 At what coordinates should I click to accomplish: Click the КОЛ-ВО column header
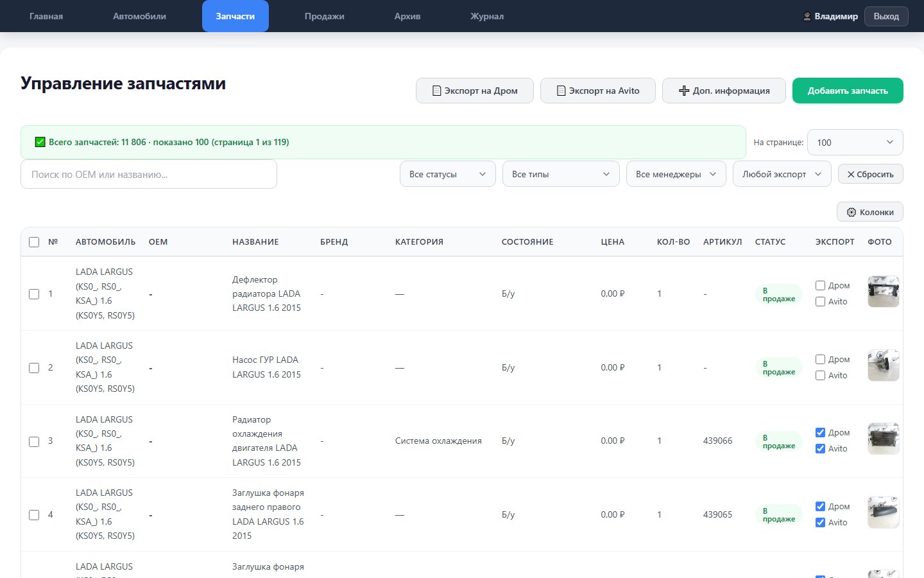click(673, 242)
